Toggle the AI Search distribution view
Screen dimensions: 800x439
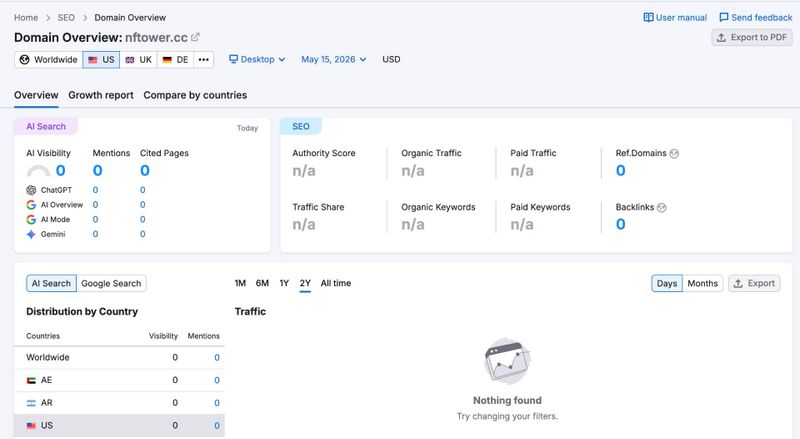(51, 283)
